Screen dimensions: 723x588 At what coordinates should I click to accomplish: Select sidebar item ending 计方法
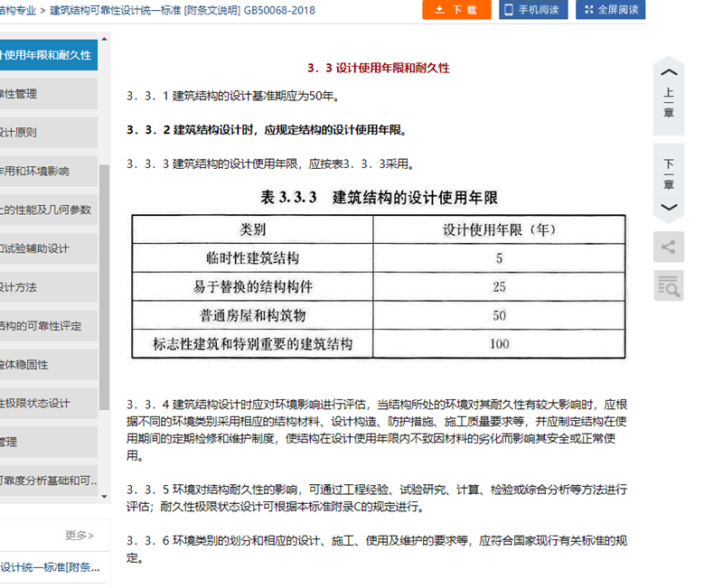49,287
